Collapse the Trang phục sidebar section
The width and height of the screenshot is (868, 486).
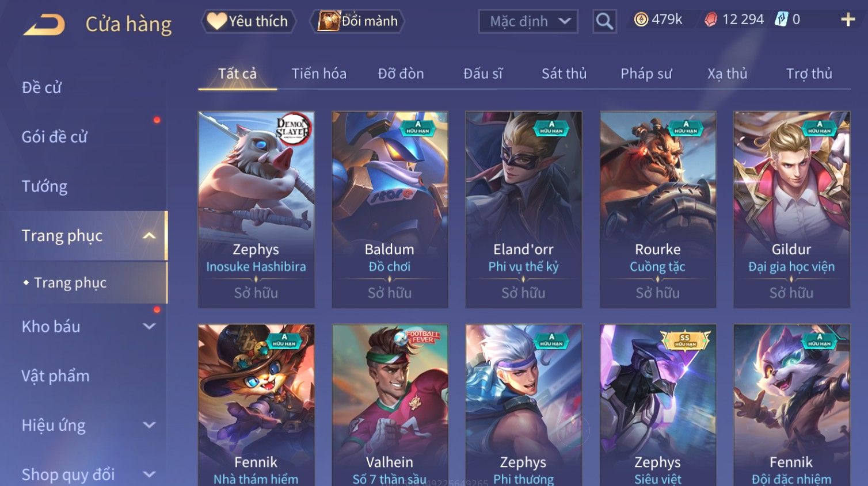tap(149, 236)
